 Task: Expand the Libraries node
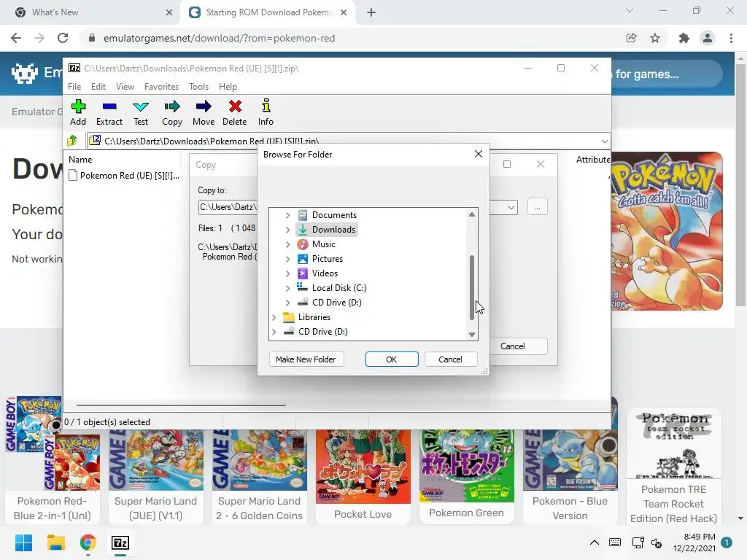click(x=274, y=317)
